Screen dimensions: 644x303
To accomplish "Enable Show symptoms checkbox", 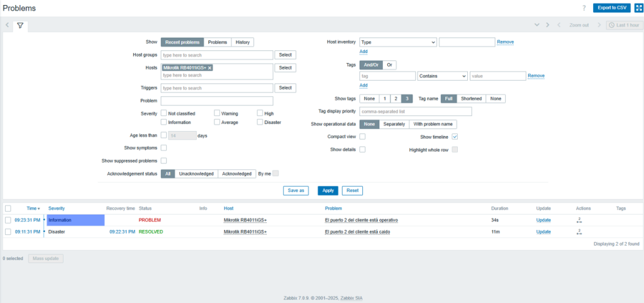I will point(164,147).
